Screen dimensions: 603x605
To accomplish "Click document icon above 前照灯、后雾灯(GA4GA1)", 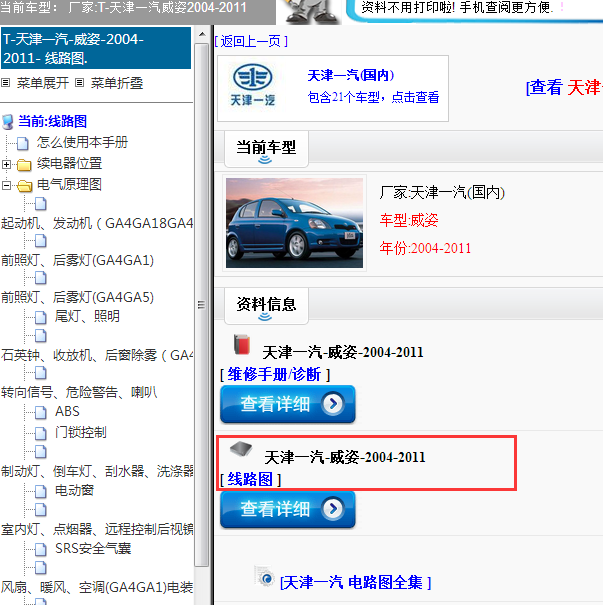I will [x=41, y=240].
